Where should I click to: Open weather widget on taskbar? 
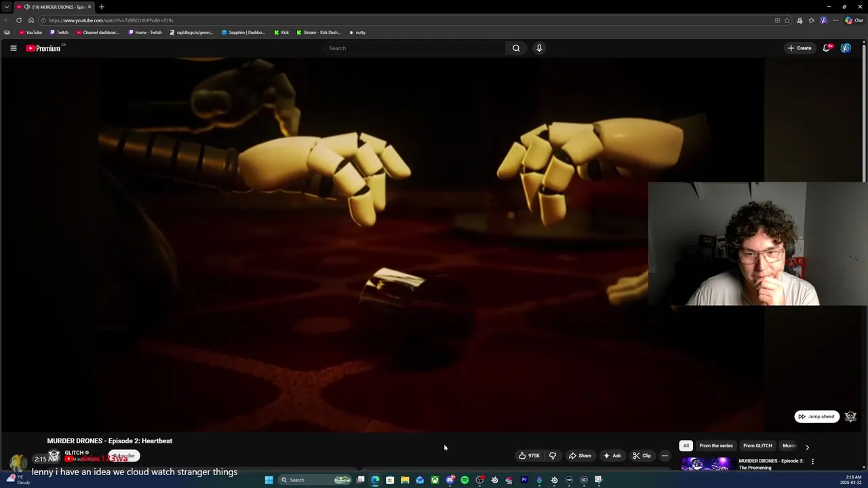click(18, 480)
